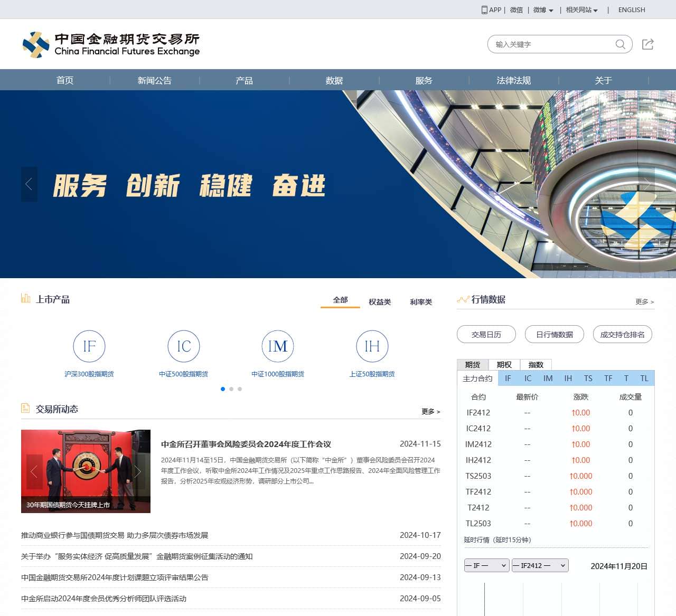Click the 交易日历 button

pos(486,334)
